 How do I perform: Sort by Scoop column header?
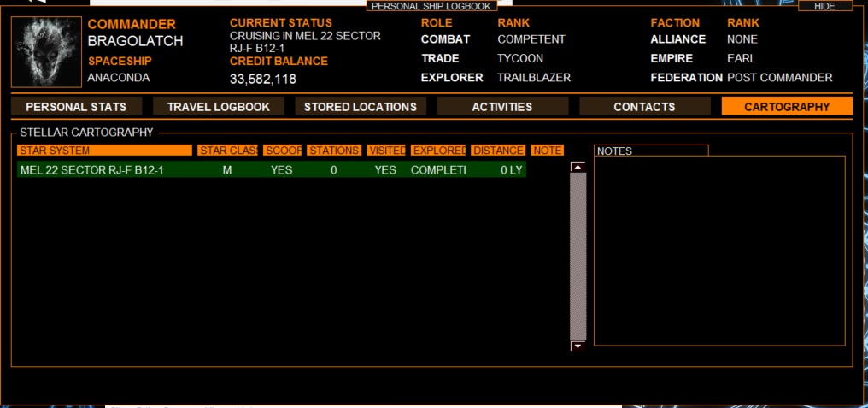283,151
